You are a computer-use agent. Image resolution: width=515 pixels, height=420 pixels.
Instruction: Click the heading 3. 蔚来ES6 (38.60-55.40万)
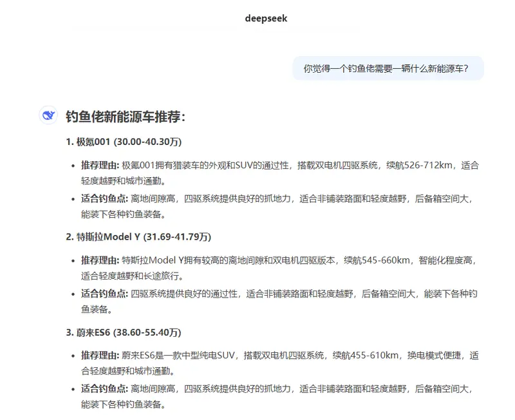point(124,332)
